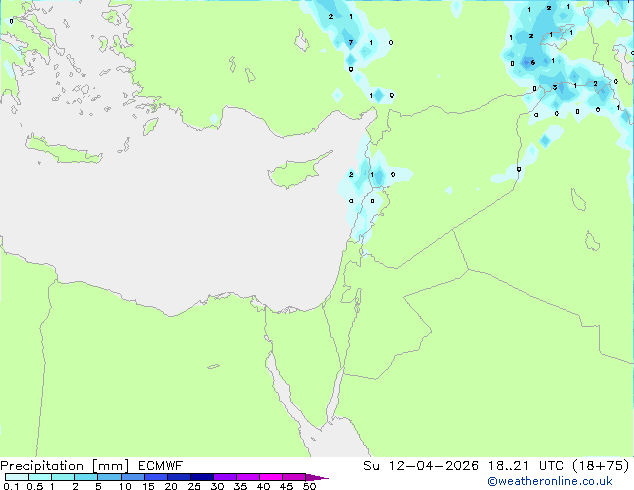Click the island of Cyprus on the map
This screenshot has width=634, height=490.
(297, 172)
